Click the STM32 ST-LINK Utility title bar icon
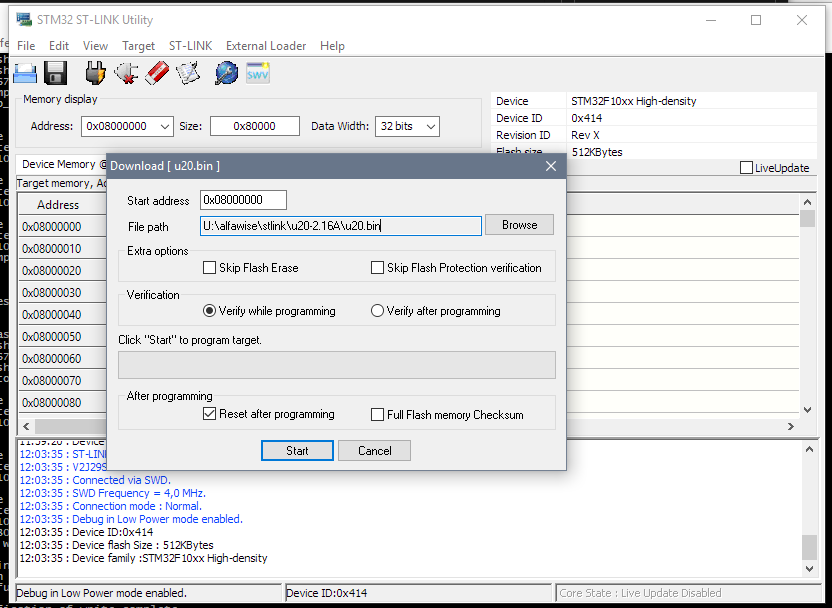832x608 pixels. click(x=24, y=20)
